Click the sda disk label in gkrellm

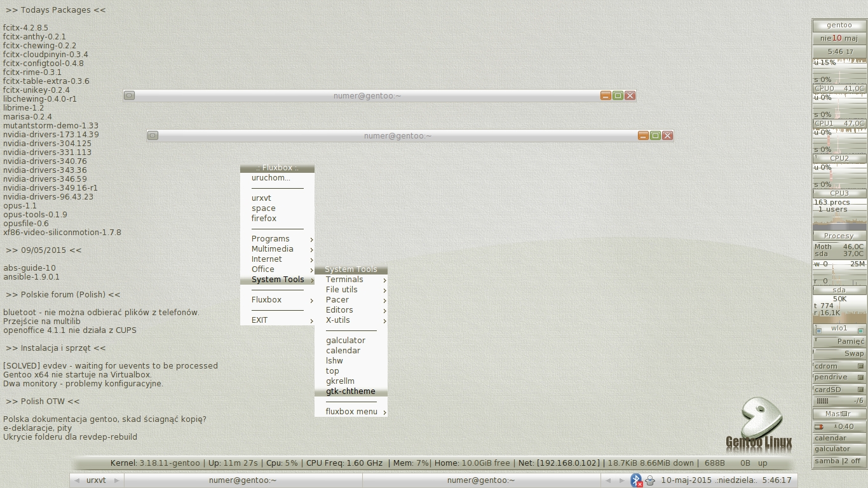(x=839, y=290)
